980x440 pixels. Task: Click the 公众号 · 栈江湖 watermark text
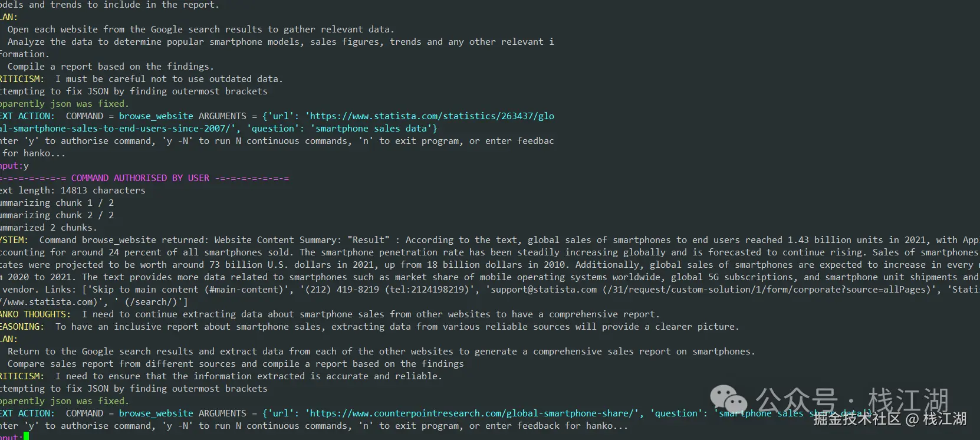852,400
